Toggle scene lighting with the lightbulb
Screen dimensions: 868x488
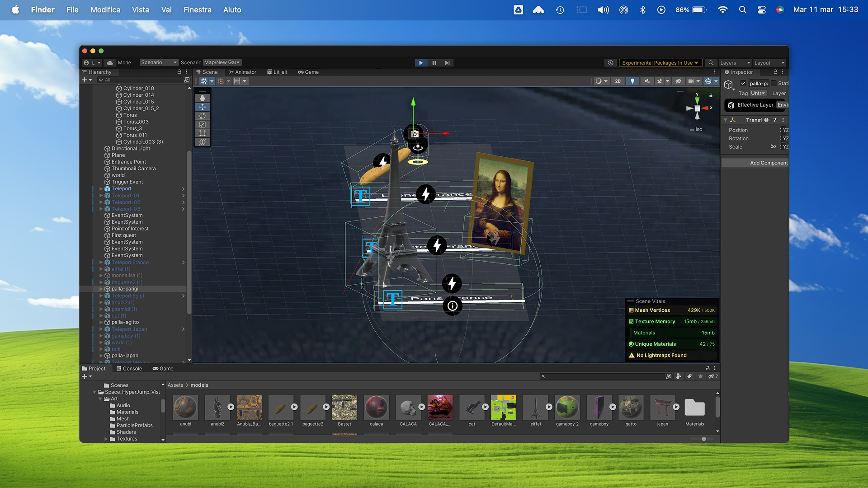click(632, 81)
